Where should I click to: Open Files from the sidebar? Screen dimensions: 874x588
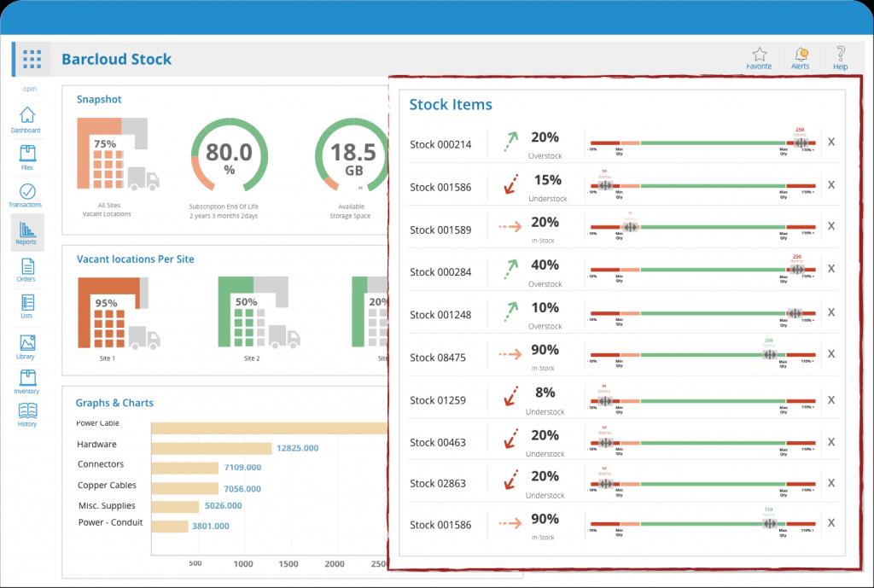[x=26, y=156]
